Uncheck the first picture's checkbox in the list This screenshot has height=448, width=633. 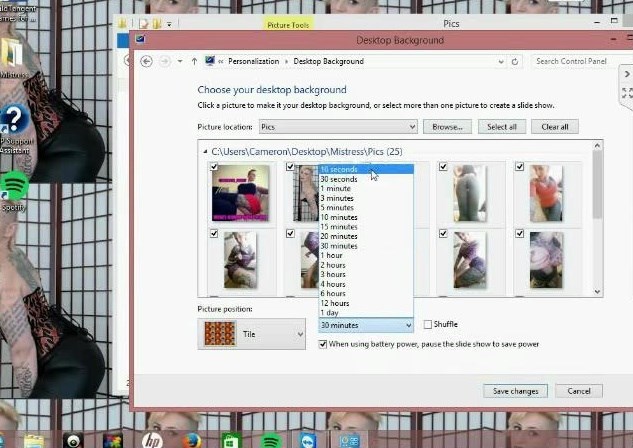(x=215, y=167)
